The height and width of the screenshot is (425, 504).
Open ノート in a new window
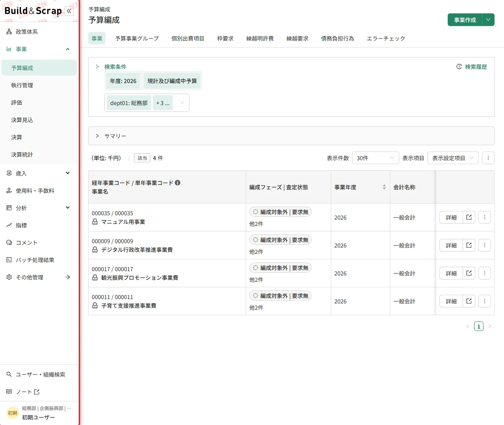point(39,392)
